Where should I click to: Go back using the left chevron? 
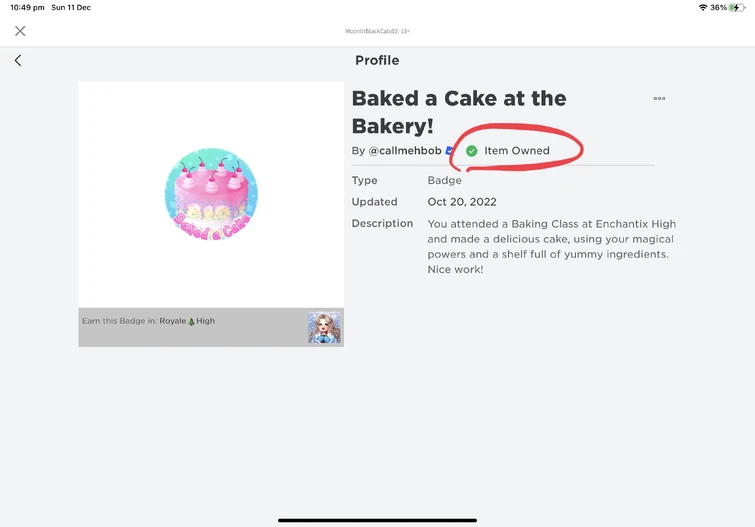18,61
